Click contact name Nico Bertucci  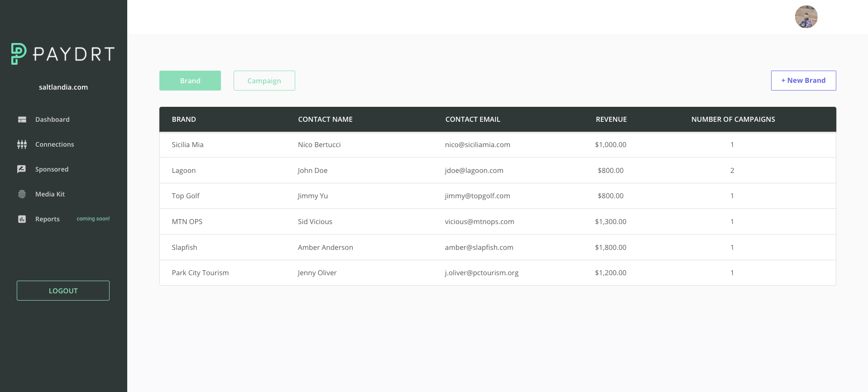click(319, 145)
